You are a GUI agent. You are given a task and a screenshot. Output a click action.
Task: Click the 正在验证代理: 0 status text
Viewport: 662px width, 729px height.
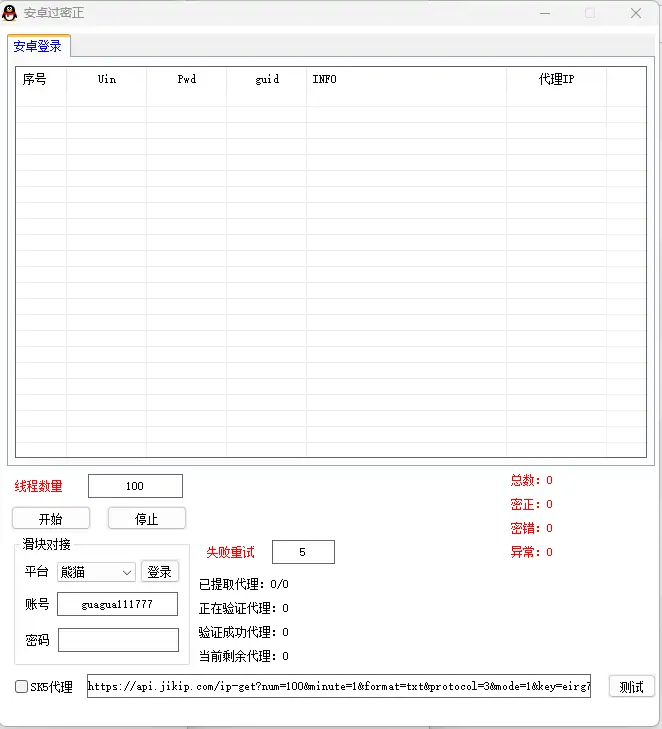[x=244, y=608]
